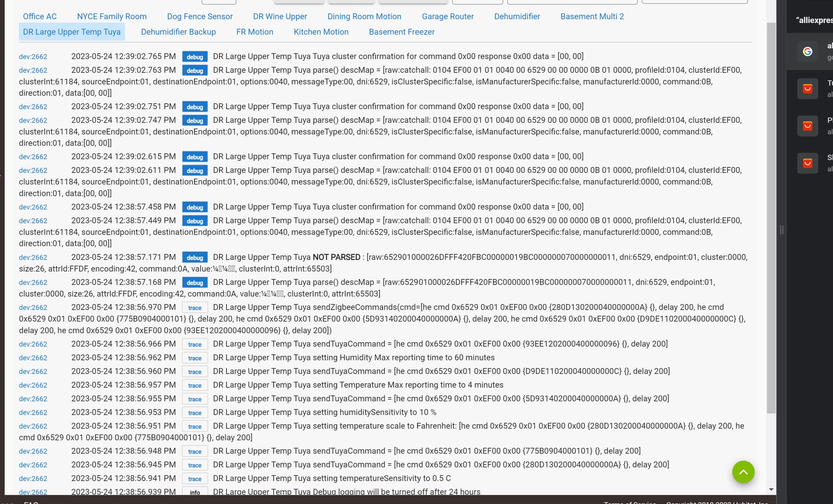Switch to the Dehumidifier tab

pyautogui.click(x=517, y=16)
